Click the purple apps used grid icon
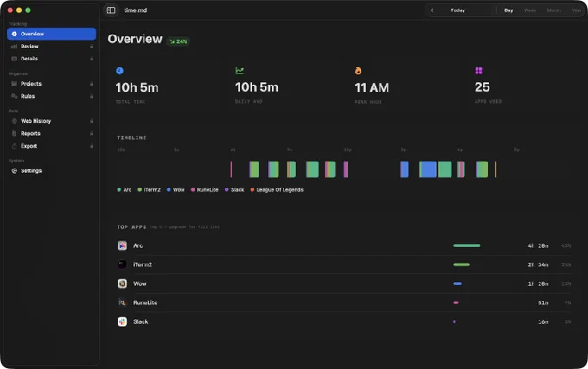Screen dimensions: 588x369 pos(478,71)
